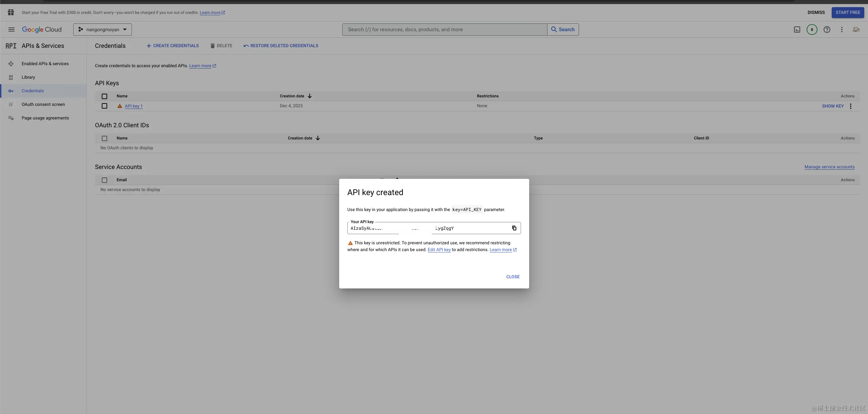Open the three-dot settings menu in header
This screenshot has width=868, height=414.
click(842, 30)
